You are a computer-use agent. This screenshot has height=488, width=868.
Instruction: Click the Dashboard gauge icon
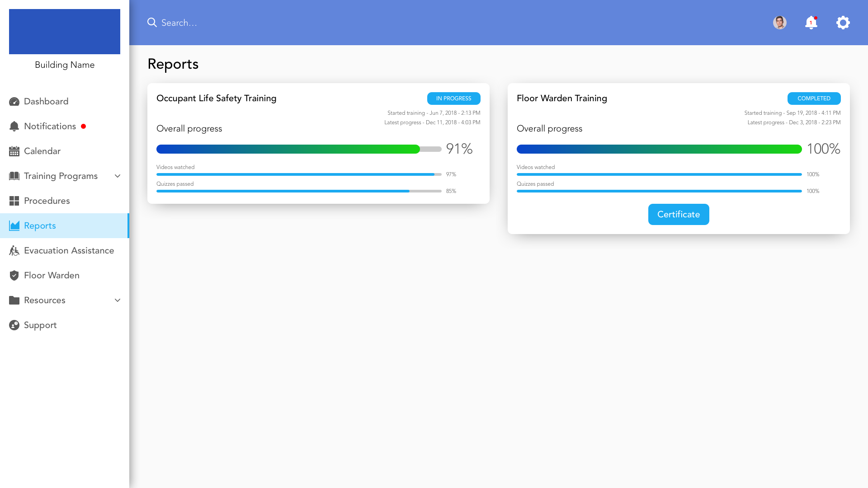[14, 102]
